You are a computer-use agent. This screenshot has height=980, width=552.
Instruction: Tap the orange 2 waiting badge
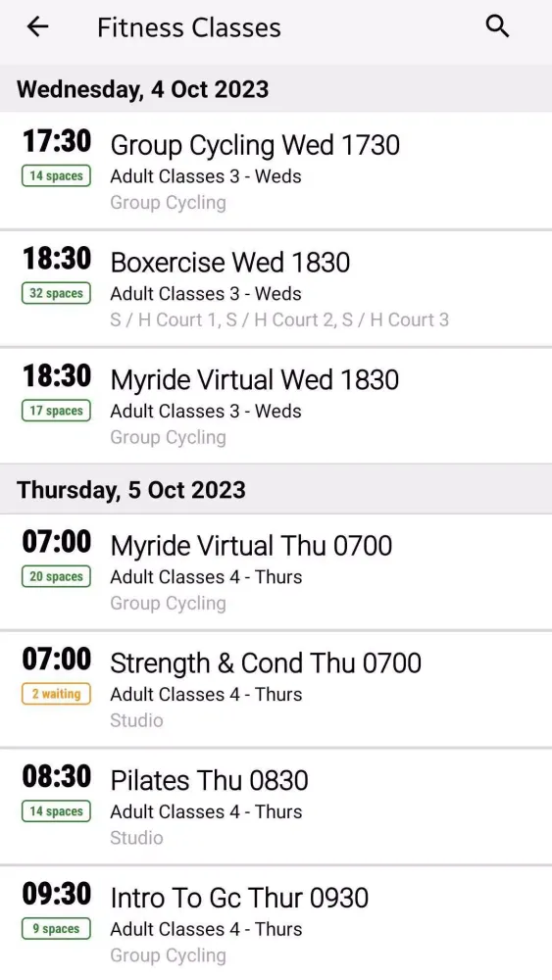coord(56,694)
